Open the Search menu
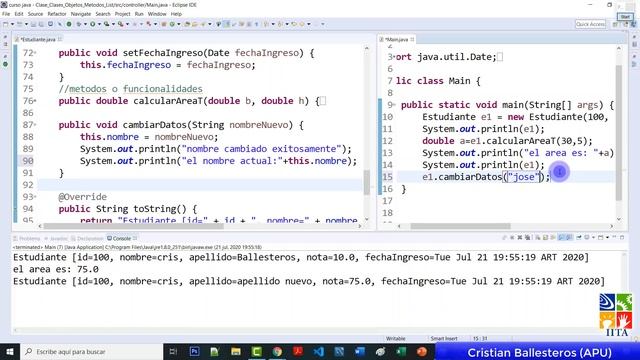Screen dimensions: 640x360 click(103, 14)
